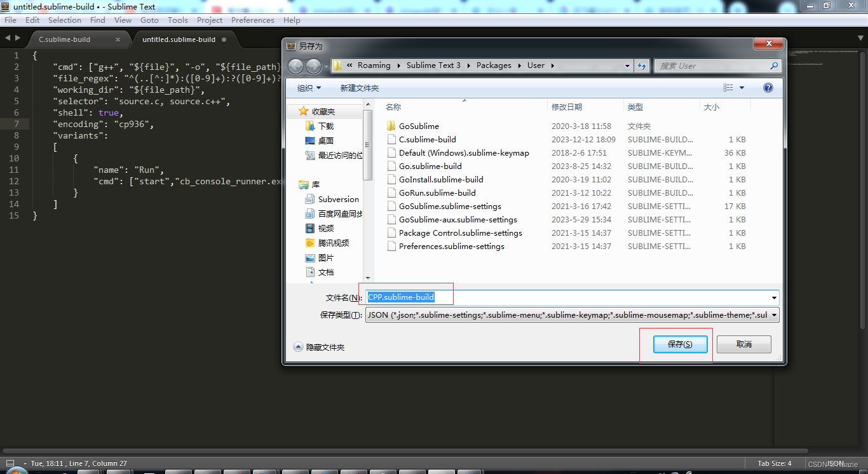The width and height of the screenshot is (868, 474).
Task: Click the search magnifier icon in search box
Action: tap(774, 65)
